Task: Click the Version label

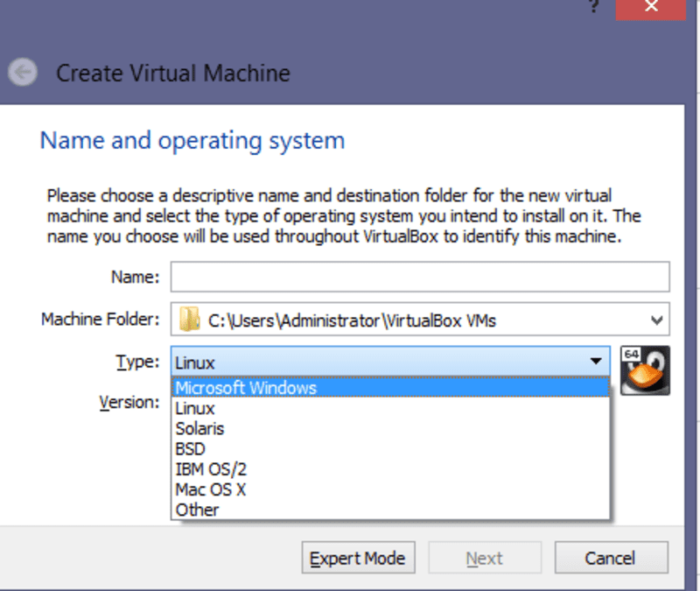Action: click(x=129, y=403)
